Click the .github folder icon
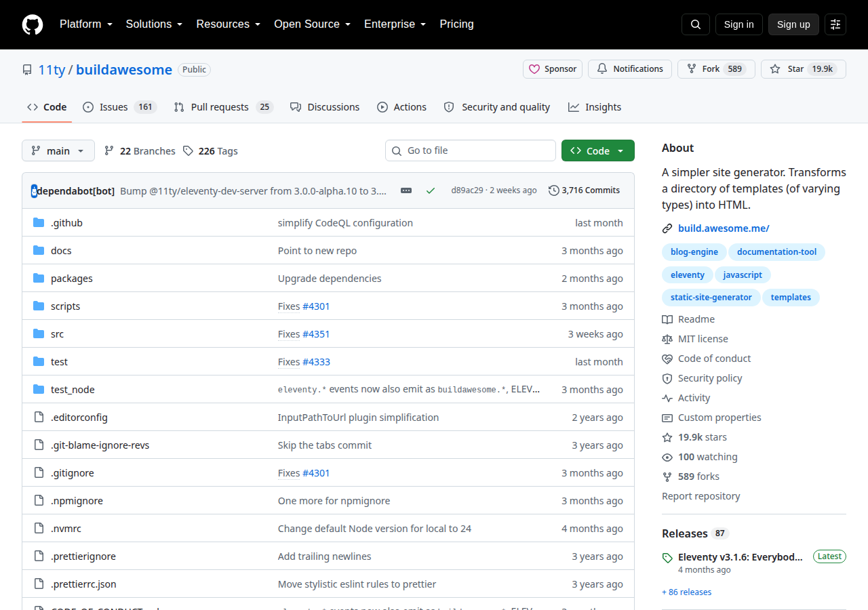The height and width of the screenshot is (610, 868). (39, 223)
